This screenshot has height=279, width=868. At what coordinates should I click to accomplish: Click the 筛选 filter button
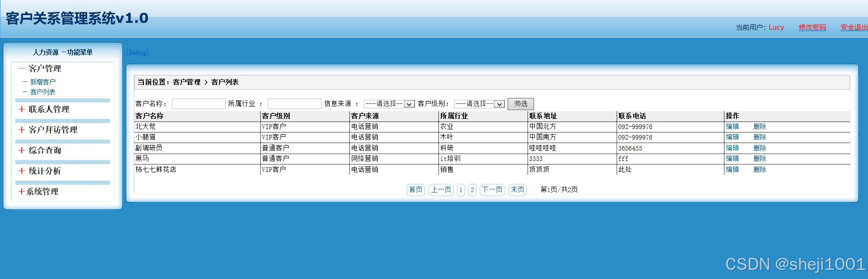[x=521, y=104]
